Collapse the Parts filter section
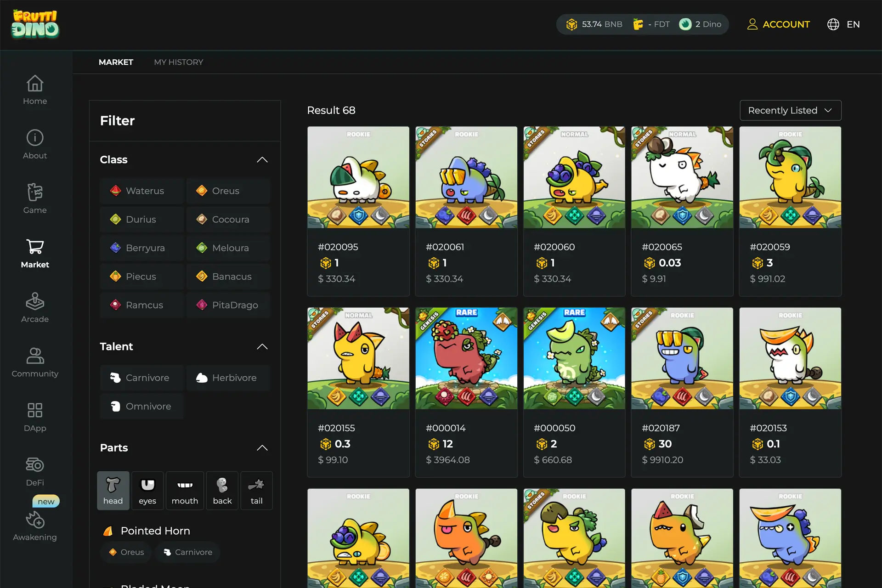 click(x=262, y=448)
